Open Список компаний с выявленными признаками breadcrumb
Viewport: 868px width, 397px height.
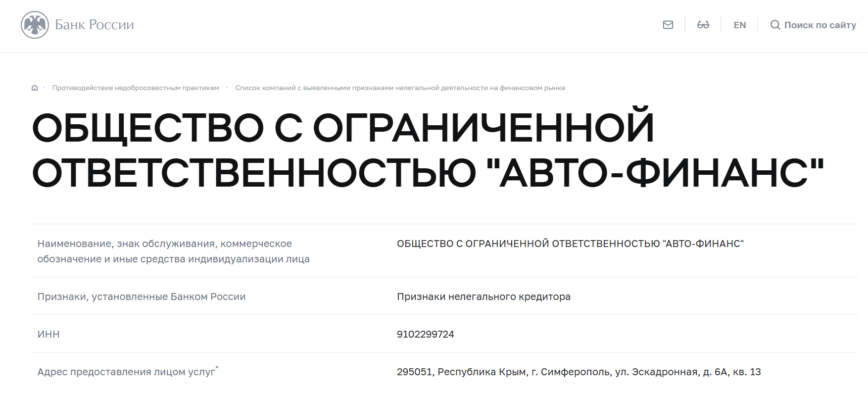pos(400,88)
